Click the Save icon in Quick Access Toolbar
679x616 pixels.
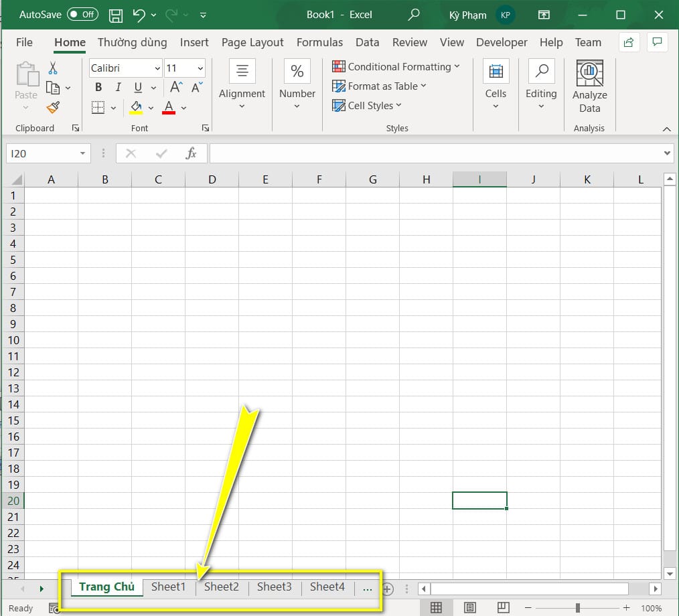tap(115, 14)
